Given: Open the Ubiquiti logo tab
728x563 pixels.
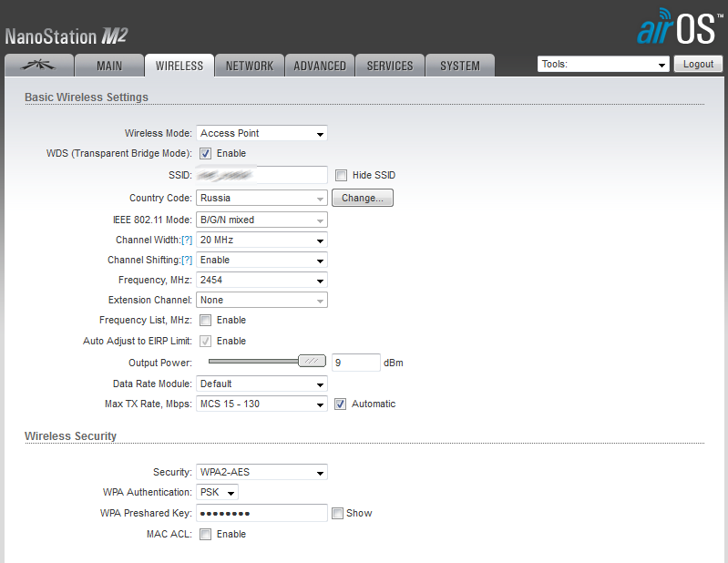Looking at the screenshot, I should [39, 66].
